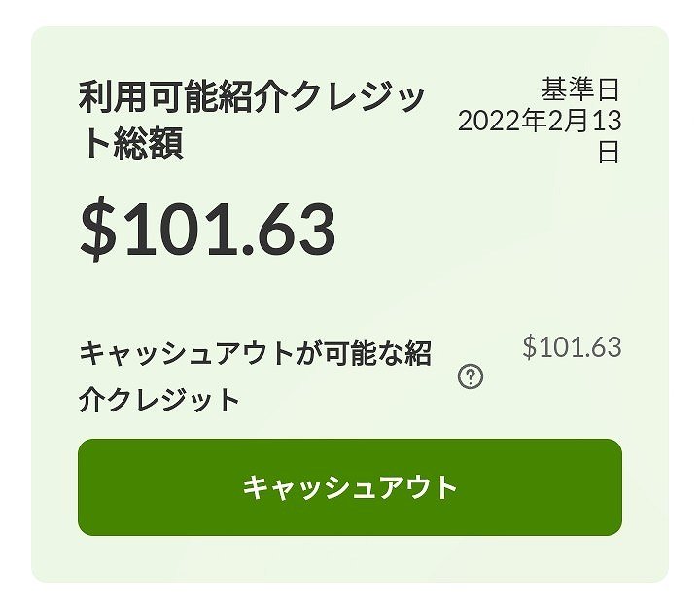Screen dimensions: 700x607
Task: Click the first line of the bold heading
Action: pyautogui.click(x=251, y=97)
